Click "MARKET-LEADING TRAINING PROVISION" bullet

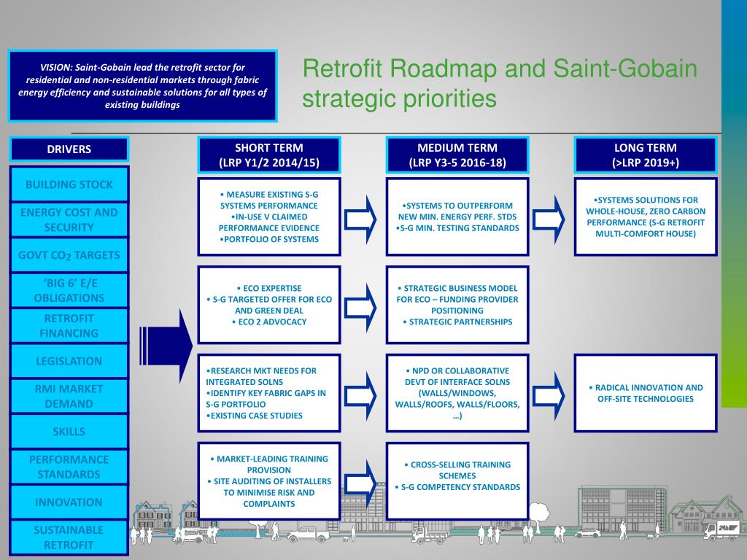(x=269, y=464)
